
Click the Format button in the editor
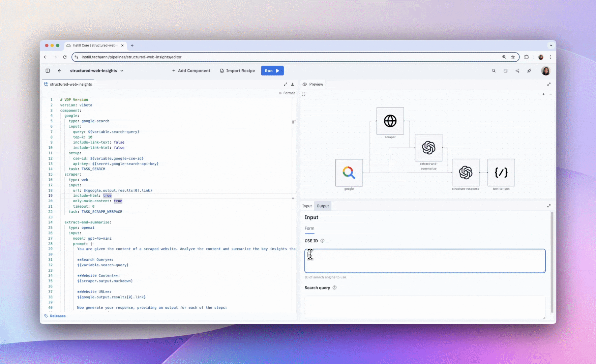click(x=287, y=93)
